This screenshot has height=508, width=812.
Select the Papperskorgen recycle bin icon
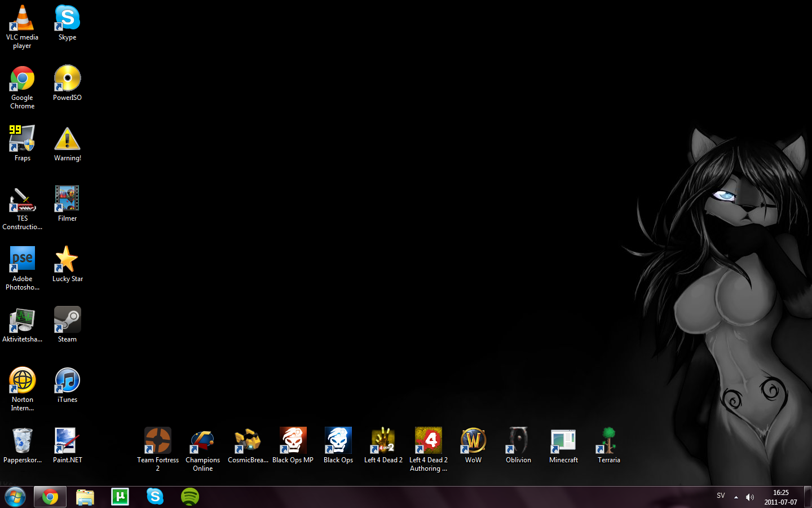(x=23, y=446)
